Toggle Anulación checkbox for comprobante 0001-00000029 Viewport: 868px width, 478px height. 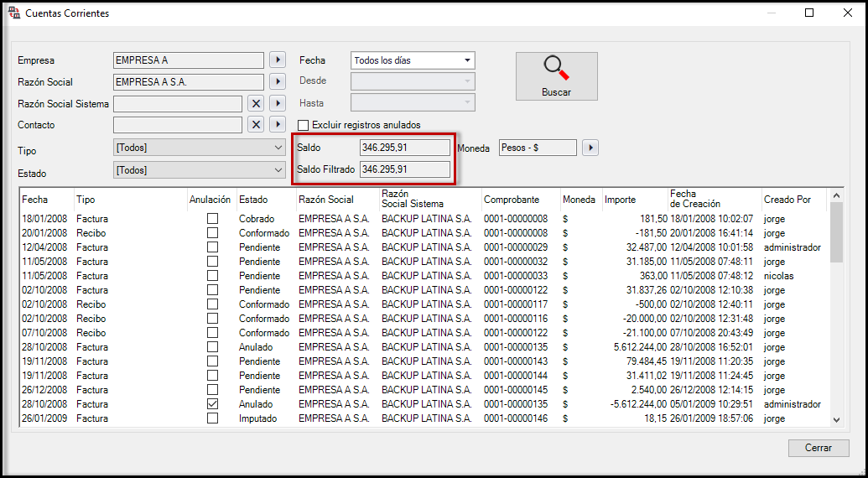point(212,247)
